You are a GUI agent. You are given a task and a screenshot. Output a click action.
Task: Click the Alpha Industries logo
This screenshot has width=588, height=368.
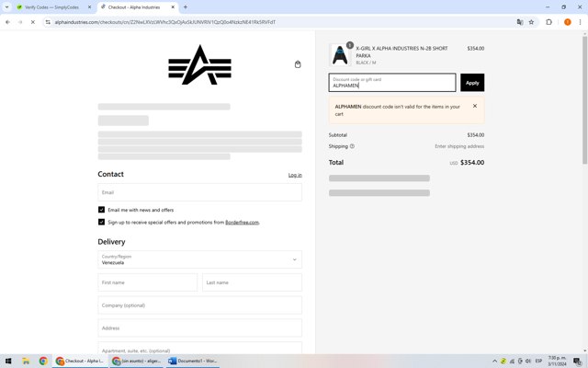(x=199, y=65)
